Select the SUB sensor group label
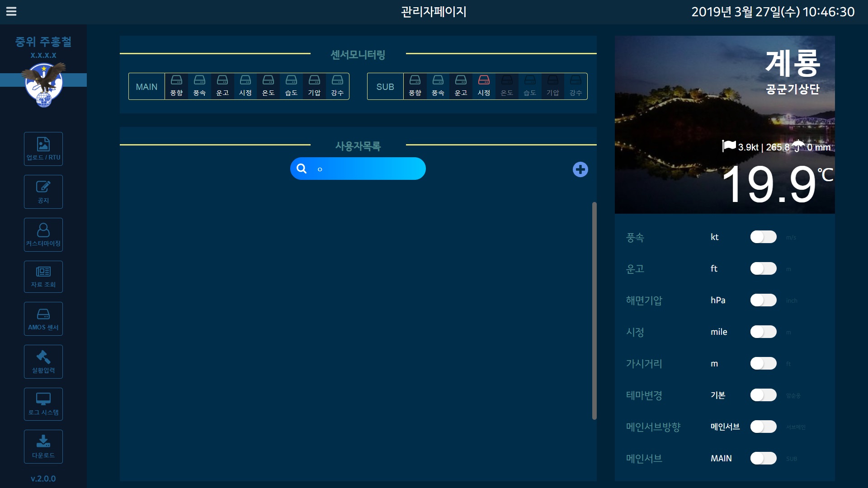Viewport: 868px width, 488px height. pyautogui.click(x=385, y=87)
